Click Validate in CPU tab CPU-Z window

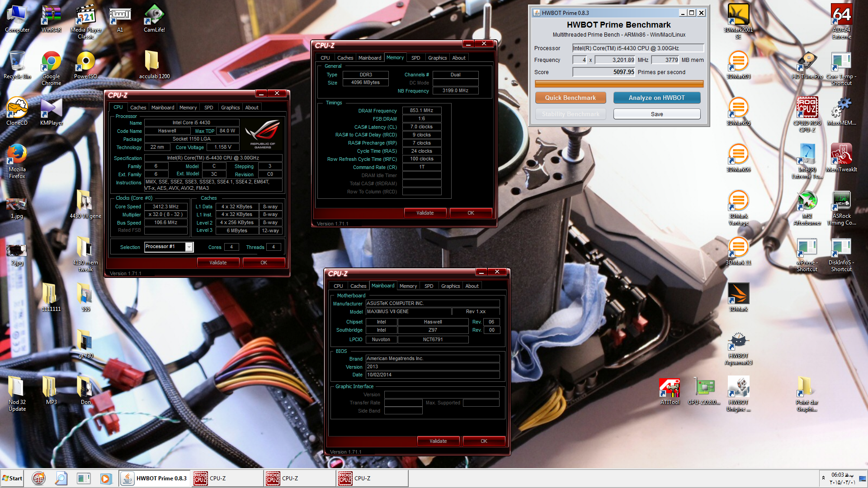pyautogui.click(x=218, y=263)
